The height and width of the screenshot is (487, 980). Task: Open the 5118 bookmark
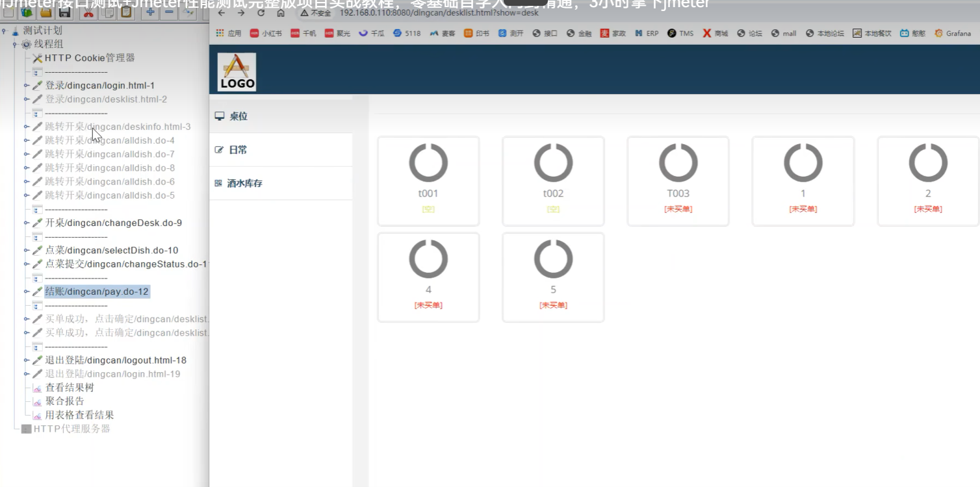click(407, 33)
